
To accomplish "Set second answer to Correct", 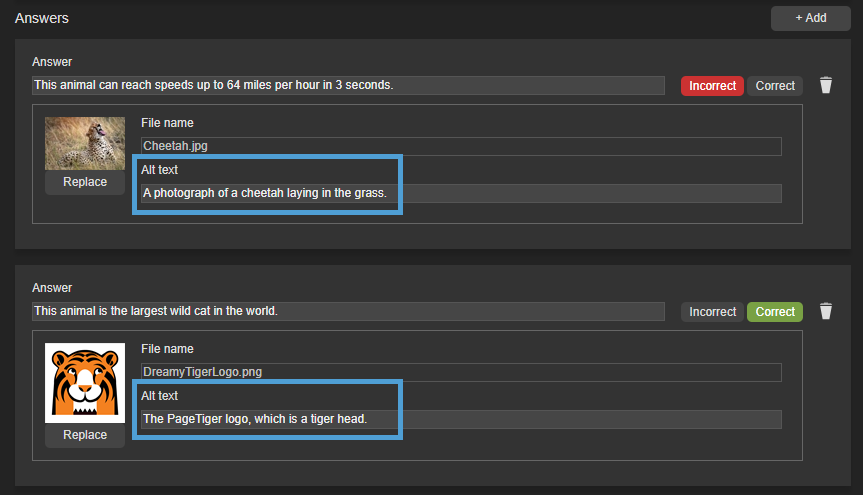I will coord(775,312).
